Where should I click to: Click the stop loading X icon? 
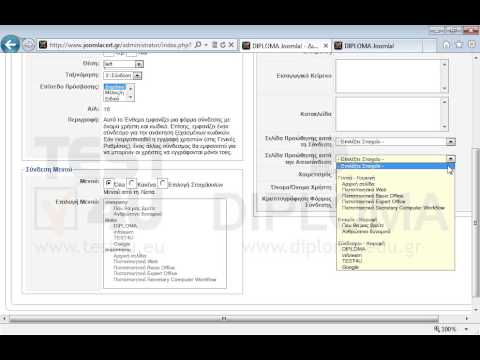click(231, 45)
